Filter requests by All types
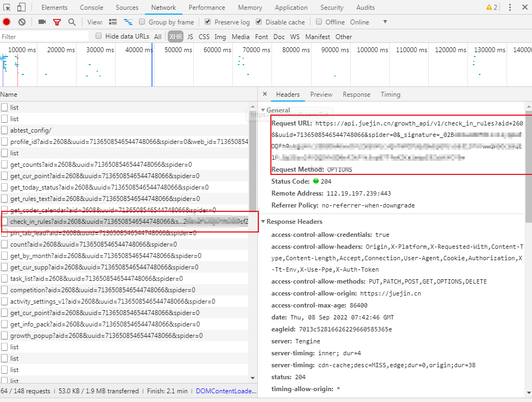 point(158,37)
